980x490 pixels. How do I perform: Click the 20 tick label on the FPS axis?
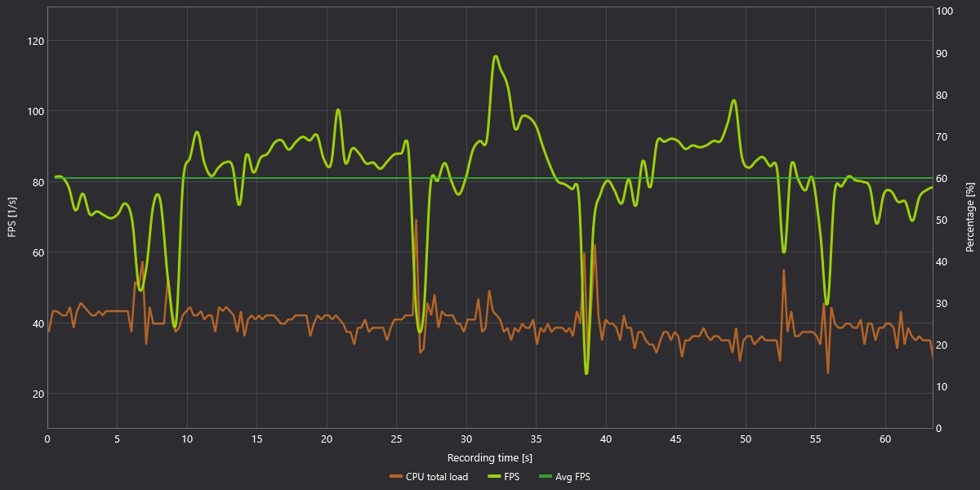point(37,394)
